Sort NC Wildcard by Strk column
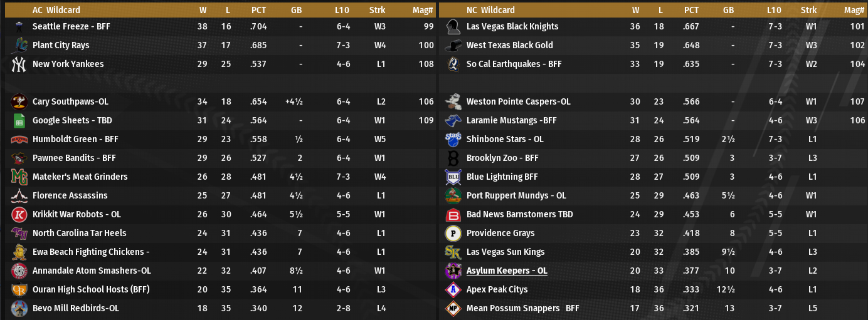 (x=808, y=10)
